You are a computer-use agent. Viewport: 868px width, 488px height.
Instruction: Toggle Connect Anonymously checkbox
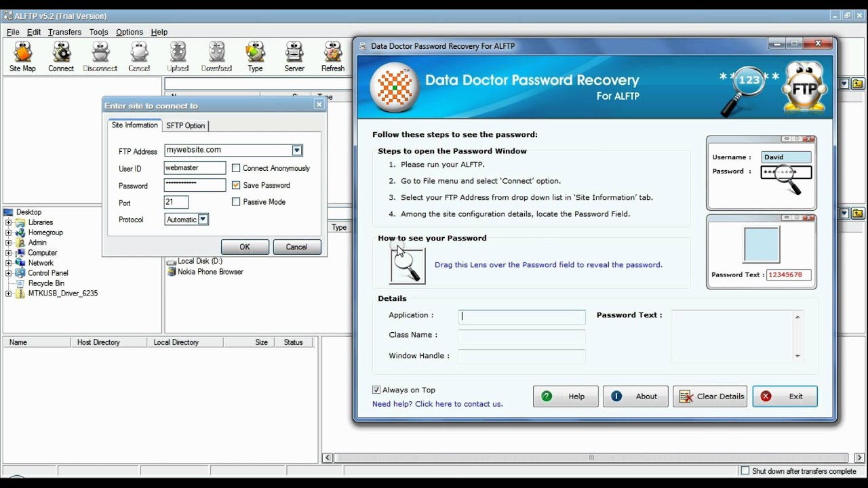(236, 168)
